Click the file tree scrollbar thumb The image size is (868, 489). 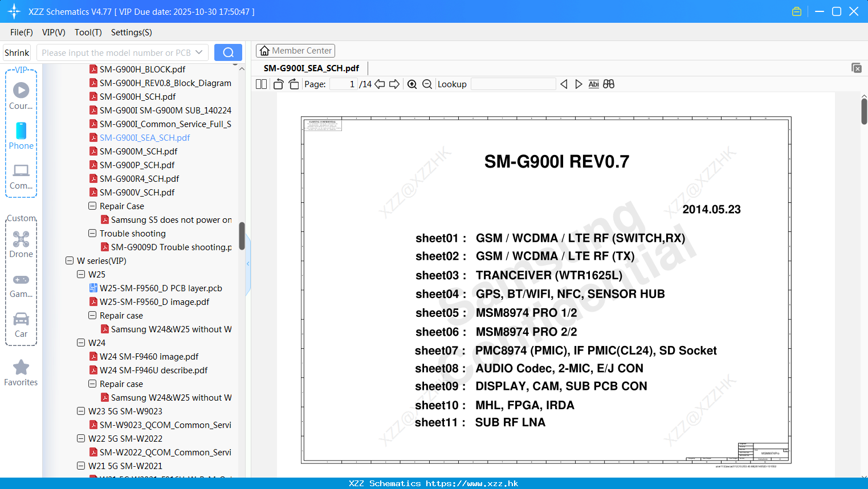242,236
